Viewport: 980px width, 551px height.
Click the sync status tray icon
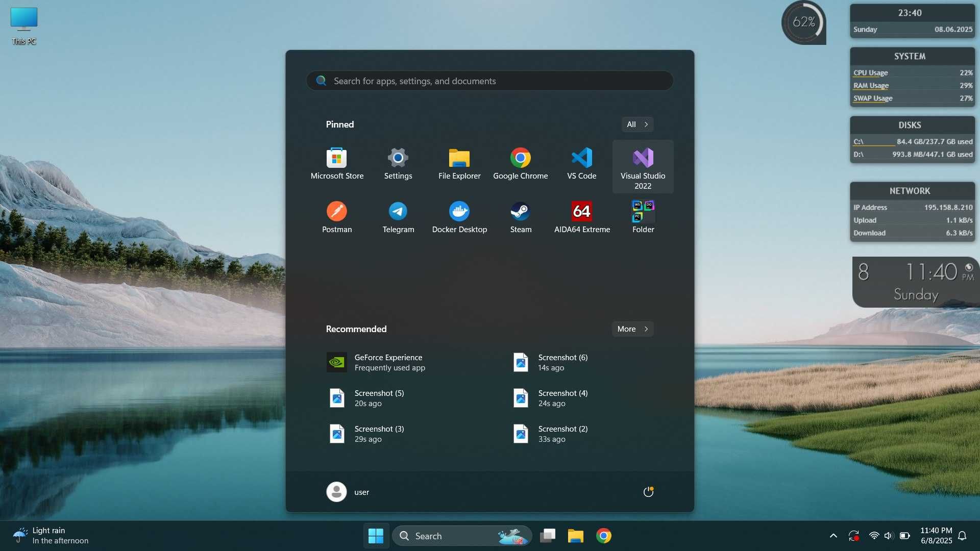854,536
